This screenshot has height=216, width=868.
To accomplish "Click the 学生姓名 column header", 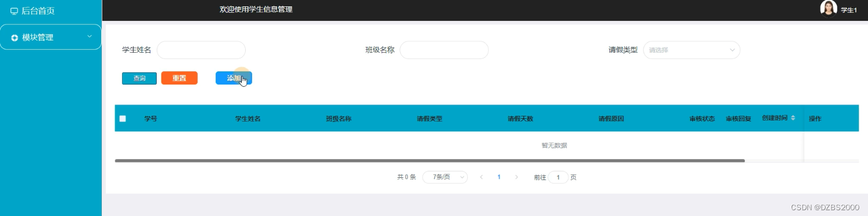I will [248, 119].
